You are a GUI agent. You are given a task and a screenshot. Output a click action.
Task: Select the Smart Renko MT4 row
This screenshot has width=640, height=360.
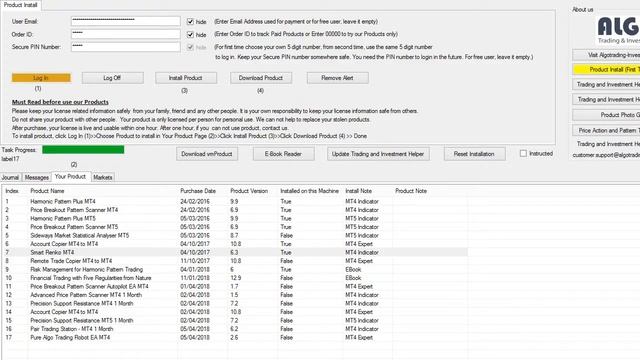[236, 252]
